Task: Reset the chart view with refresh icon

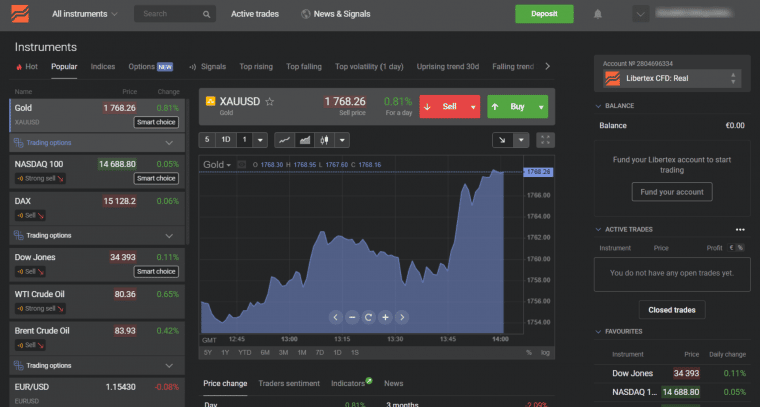Action: pos(368,317)
